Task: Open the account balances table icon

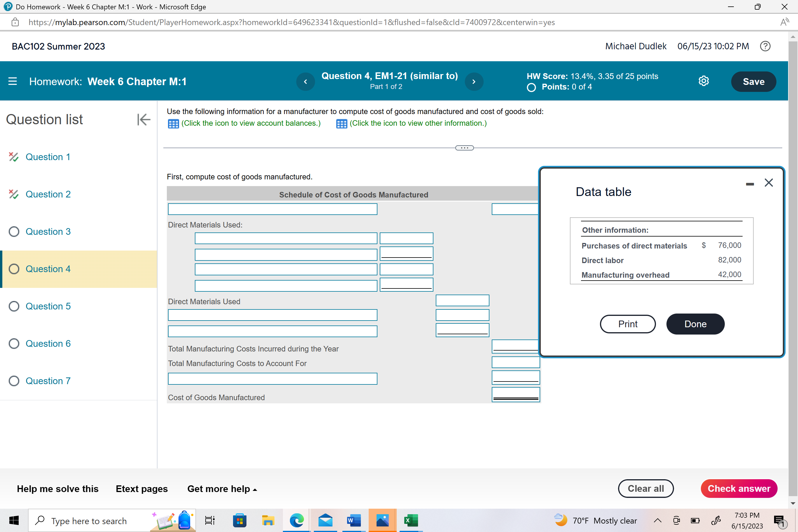Action: tap(173, 124)
